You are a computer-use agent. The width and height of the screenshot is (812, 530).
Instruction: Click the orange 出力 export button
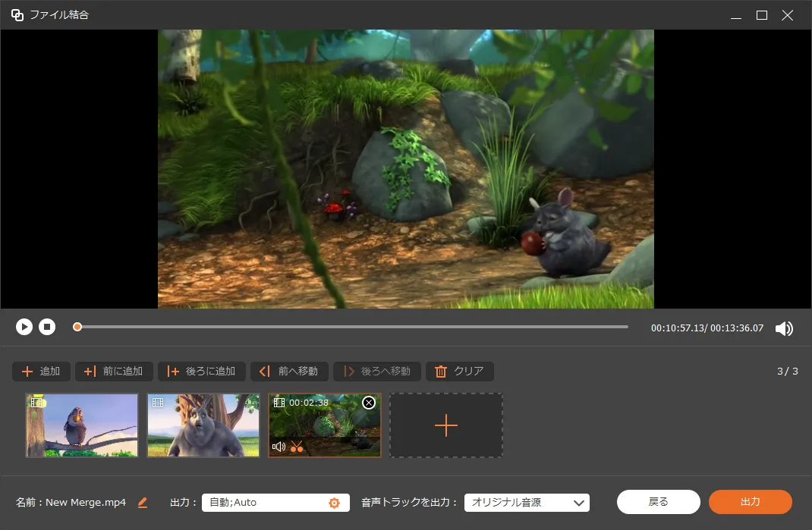coord(750,502)
